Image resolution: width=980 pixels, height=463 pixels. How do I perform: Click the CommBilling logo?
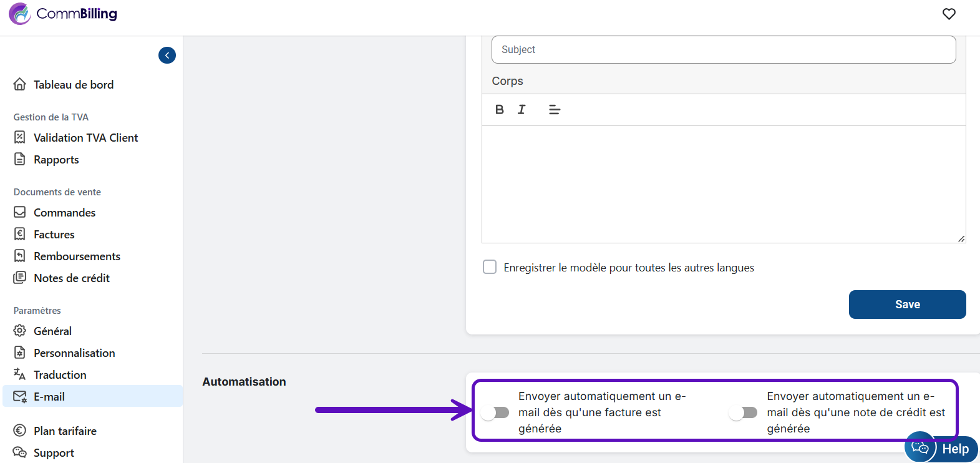[63, 14]
